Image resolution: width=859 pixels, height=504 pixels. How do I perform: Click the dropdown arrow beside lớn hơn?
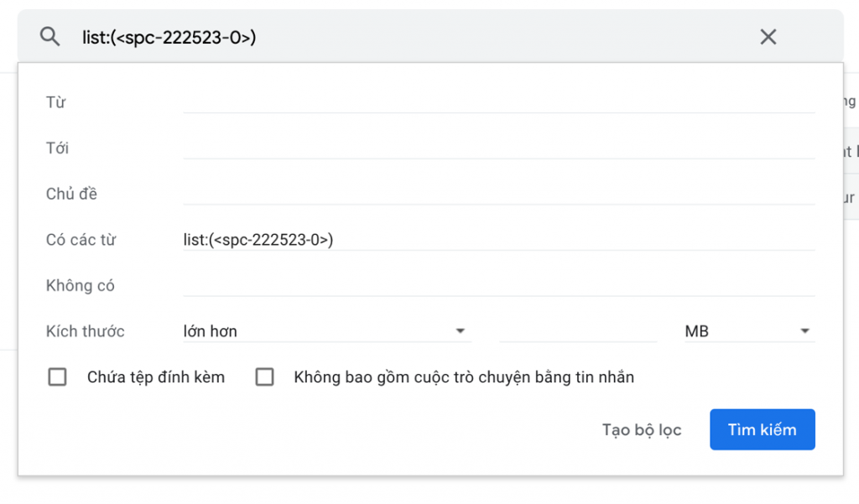coord(460,331)
